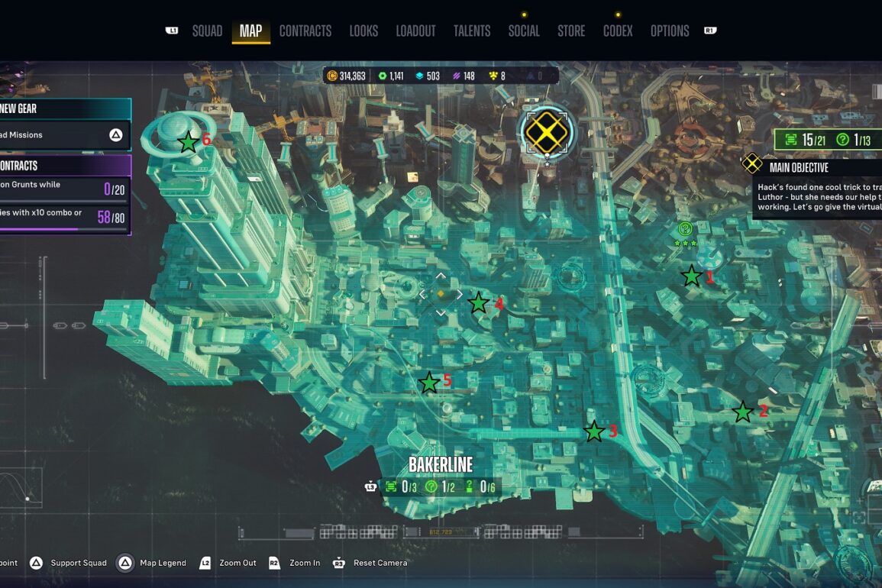
Task: Click the BAKERLINE district label
Action: (441, 465)
